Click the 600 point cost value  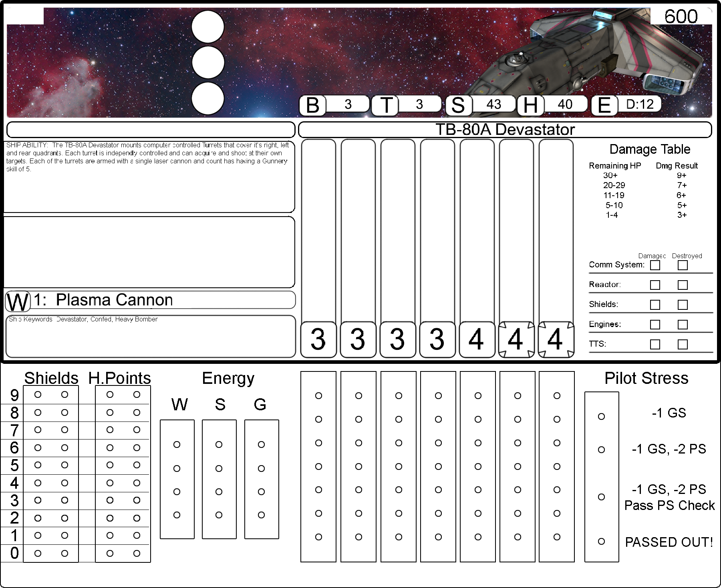(681, 16)
